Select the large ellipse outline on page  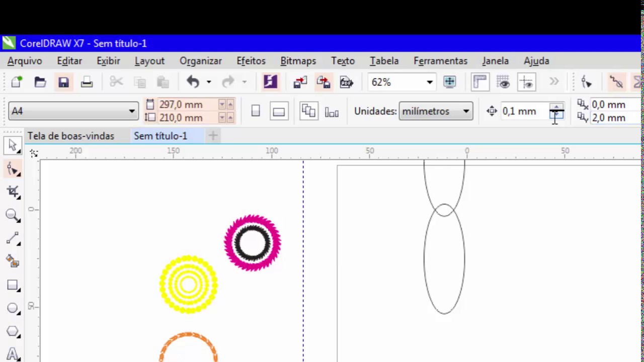point(444,259)
